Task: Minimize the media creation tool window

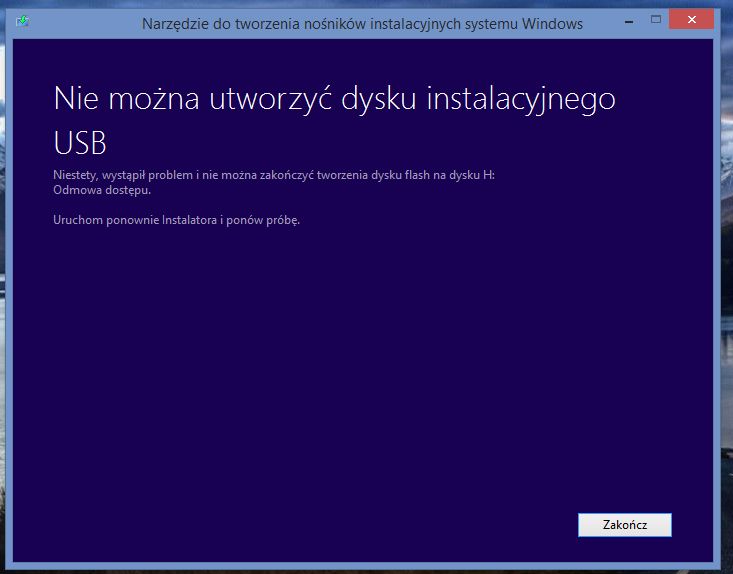Action: click(x=629, y=22)
